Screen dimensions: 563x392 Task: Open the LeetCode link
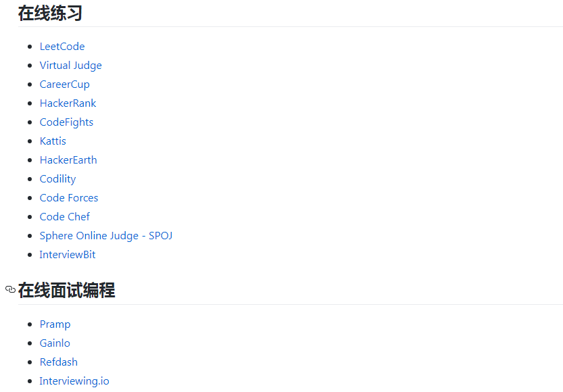point(62,46)
